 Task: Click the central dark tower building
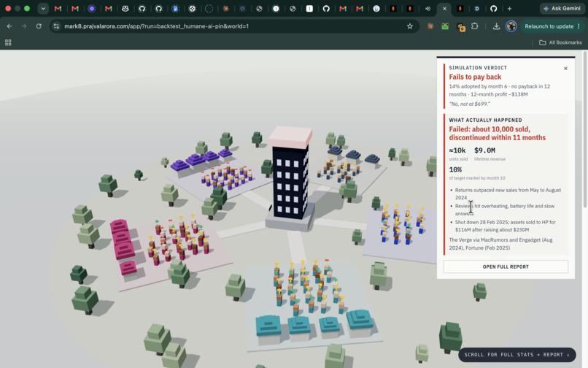coord(290,178)
